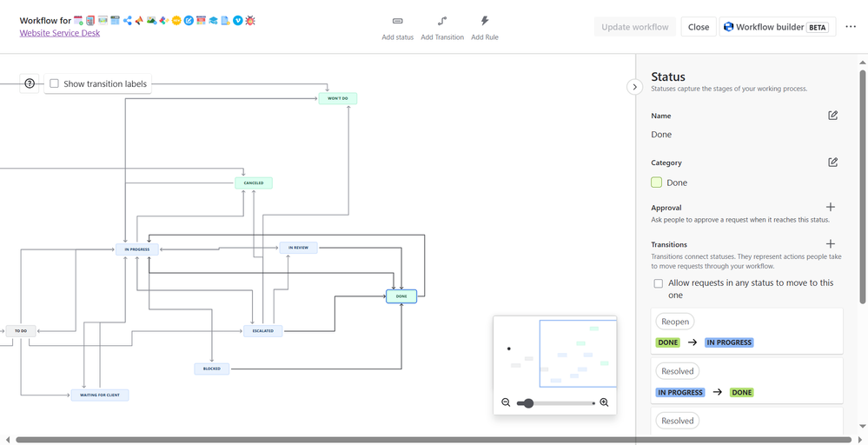Click the yellow NEW badge icon

[176, 21]
